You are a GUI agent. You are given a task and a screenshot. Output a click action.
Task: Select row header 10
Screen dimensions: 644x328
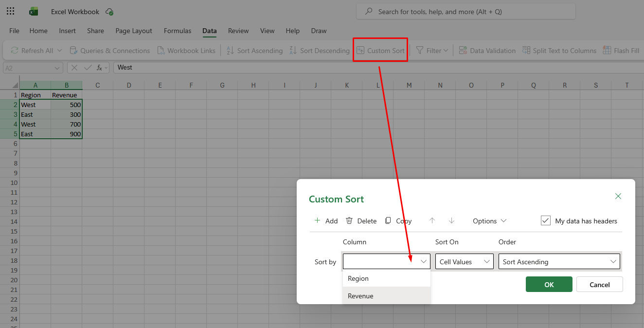pos(10,182)
